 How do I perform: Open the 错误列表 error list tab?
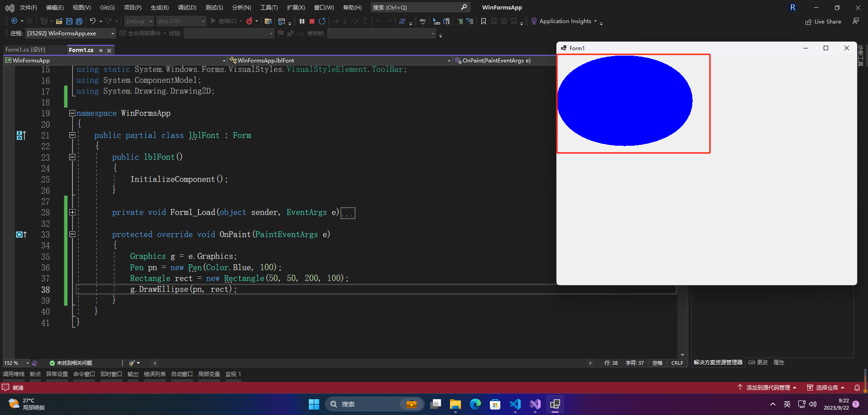click(155, 374)
